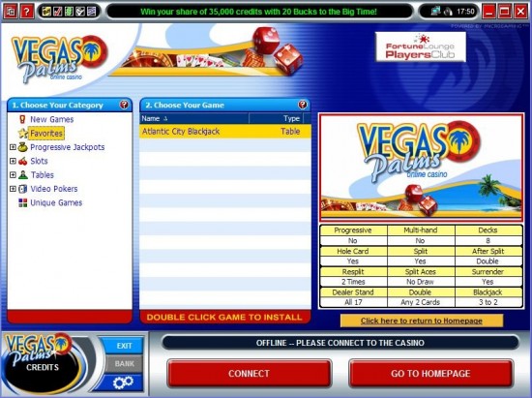This screenshot has height=398, width=532.
Task: Click the 17:50 clock display
Action: point(465,12)
